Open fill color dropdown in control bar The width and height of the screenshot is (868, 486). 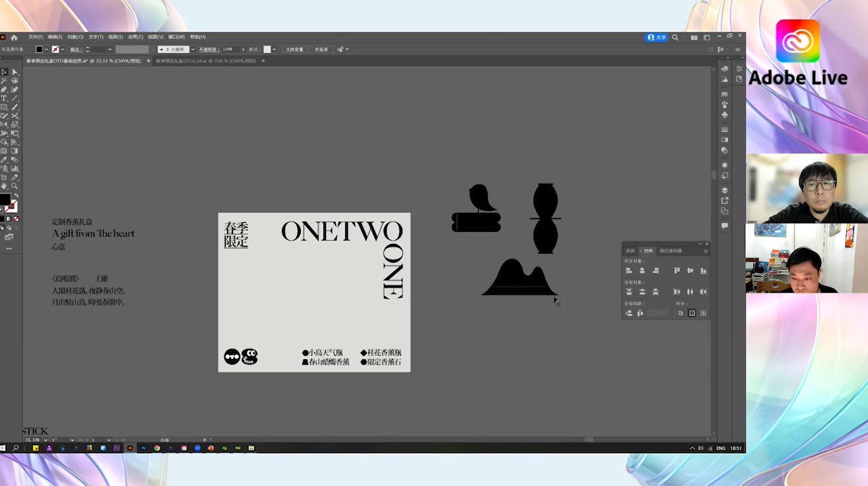[46, 49]
